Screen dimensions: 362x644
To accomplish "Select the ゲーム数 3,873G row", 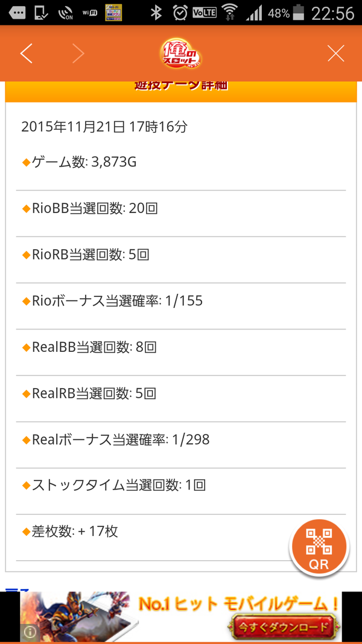I will point(181,162).
